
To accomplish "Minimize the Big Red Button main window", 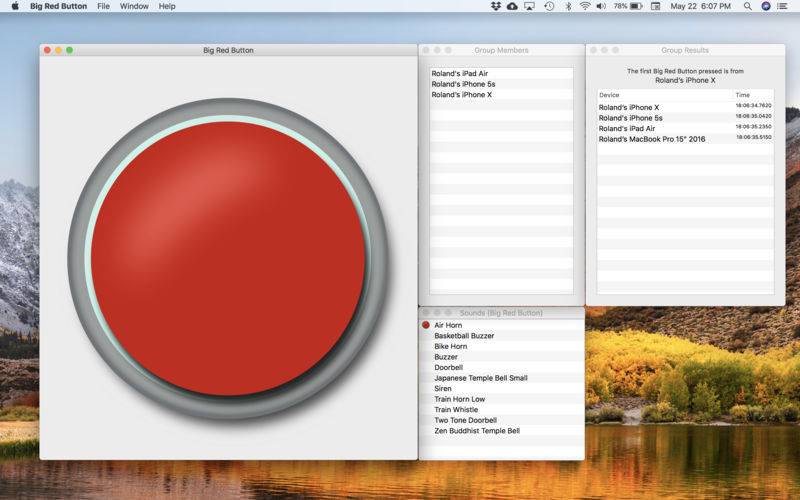I will [x=58, y=50].
